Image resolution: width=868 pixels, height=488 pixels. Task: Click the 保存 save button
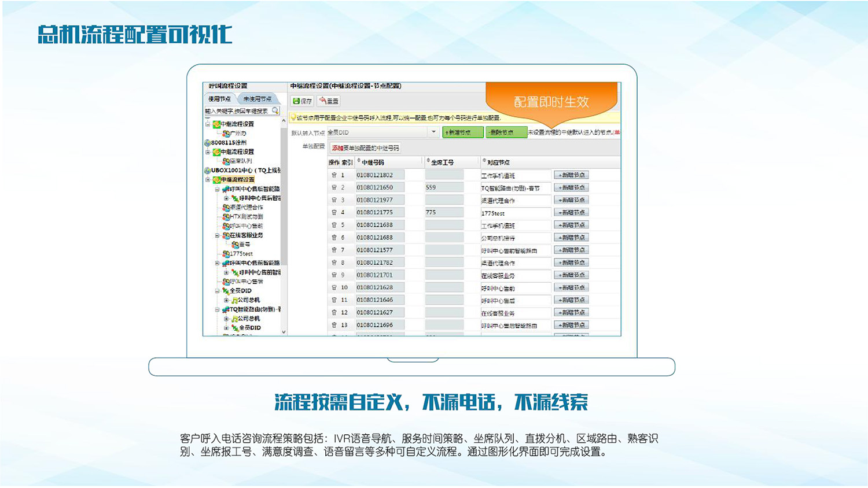pyautogui.click(x=302, y=101)
